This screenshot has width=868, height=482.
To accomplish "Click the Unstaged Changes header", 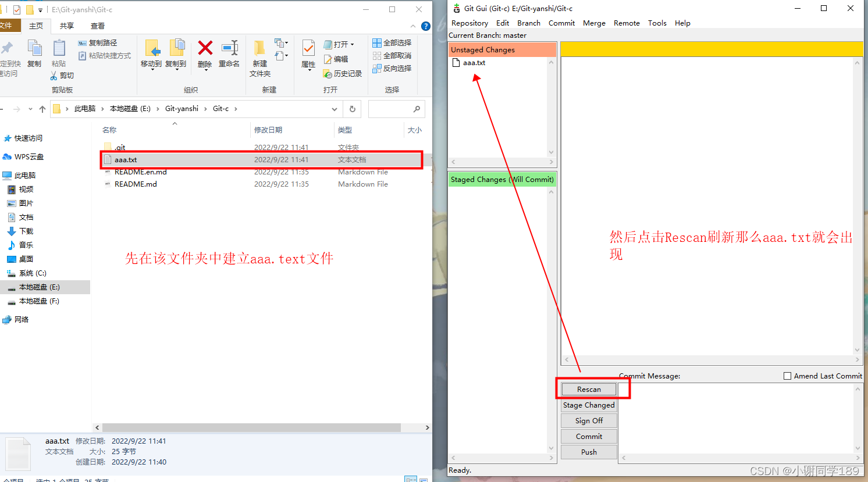I will coord(502,50).
